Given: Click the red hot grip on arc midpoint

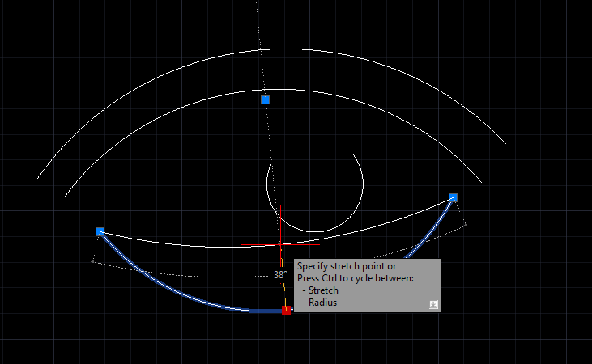Looking at the screenshot, I should coord(286,310).
